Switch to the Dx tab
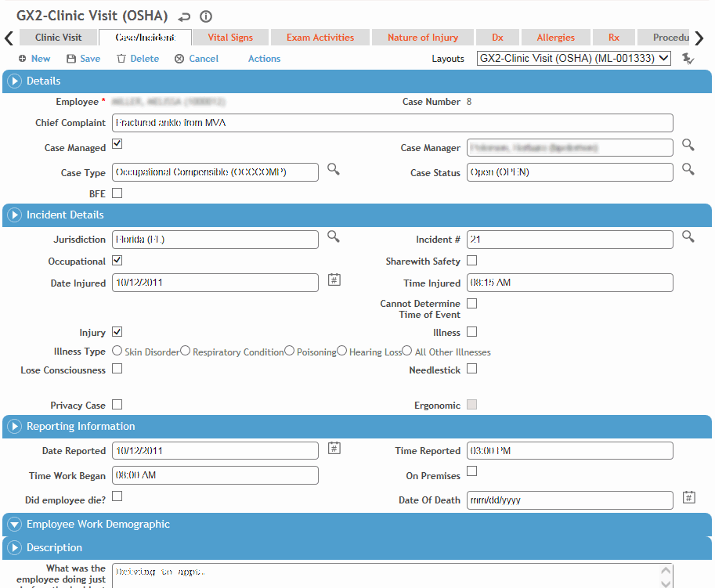The image size is (715, 588). tap(497, 38)
